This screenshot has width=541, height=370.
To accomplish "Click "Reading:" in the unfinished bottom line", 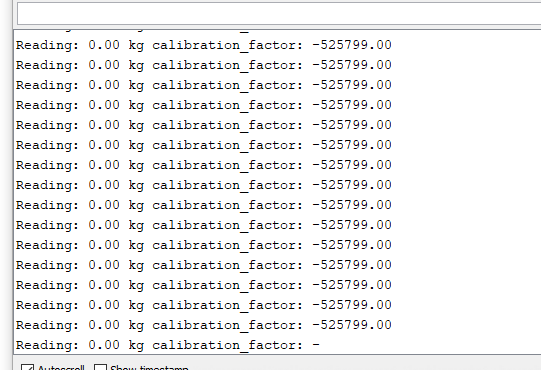I will tap(47, 345).
